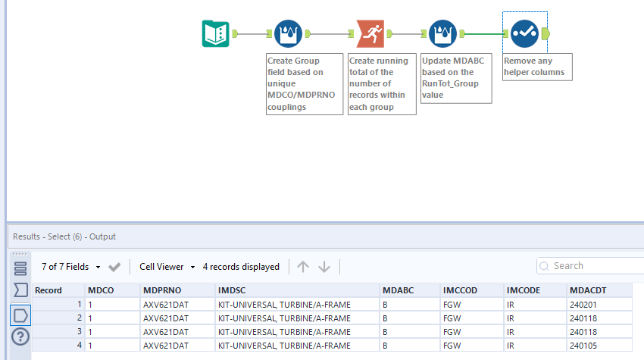The height and width of the screenshot is (360, 644).
Task: Click the Running Total tool output anchor
Action: [x=389, y=33]
